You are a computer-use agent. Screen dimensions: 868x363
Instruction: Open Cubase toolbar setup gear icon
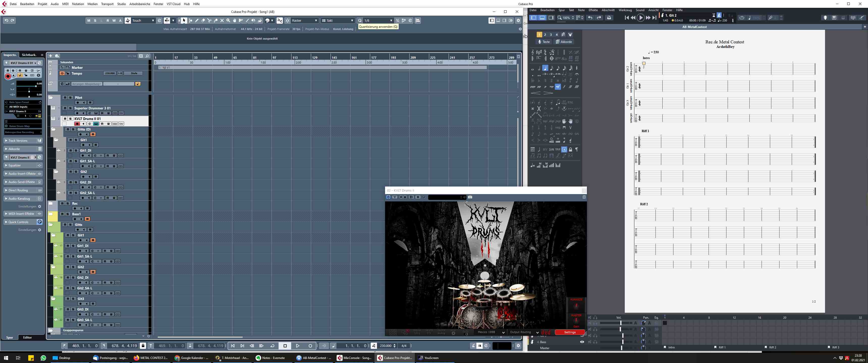pos(518,20)
